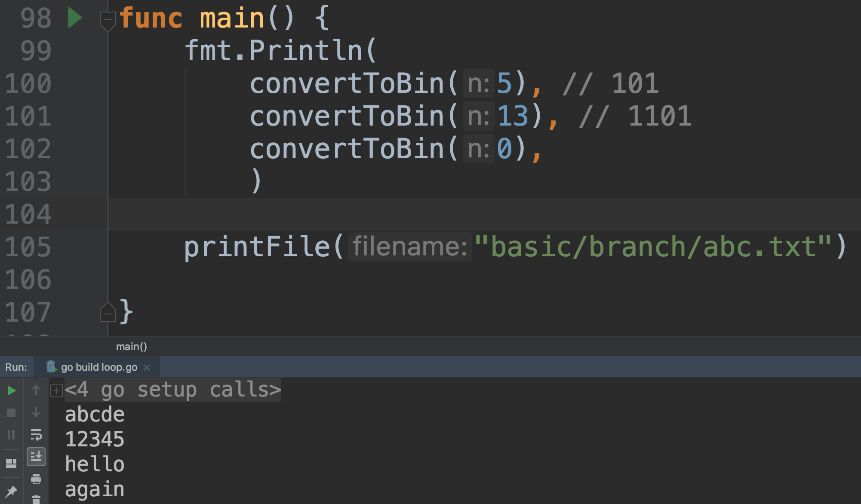Screen dimensions: 861x504
Task: Click the Restore Layout icon in Run panel
Action: [12, 463]
